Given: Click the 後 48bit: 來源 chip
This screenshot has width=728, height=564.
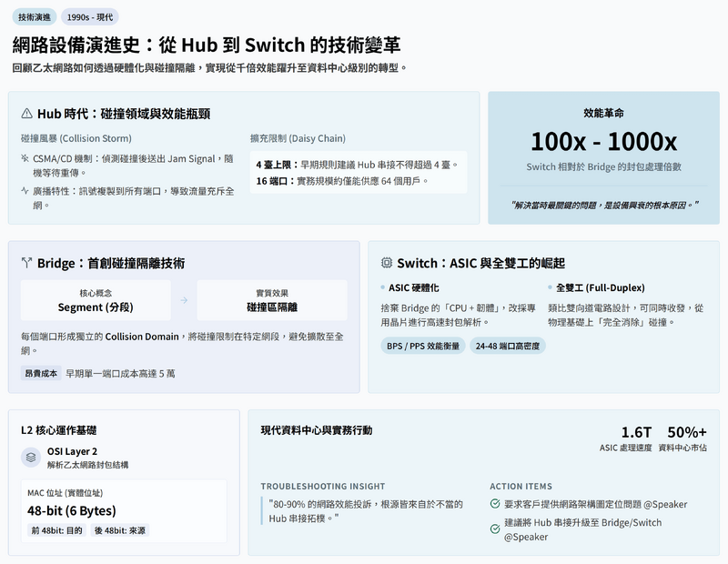Looking at the screenshot, I should (x=120, y=530).
